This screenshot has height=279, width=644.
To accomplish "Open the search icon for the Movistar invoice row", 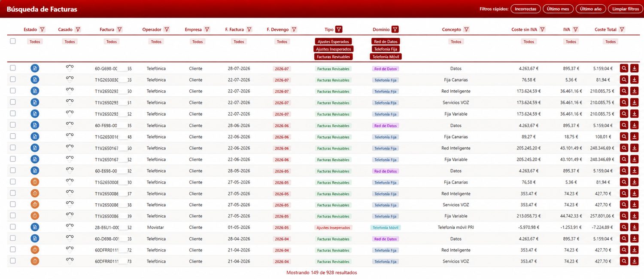I will click(x=624, y=227).
